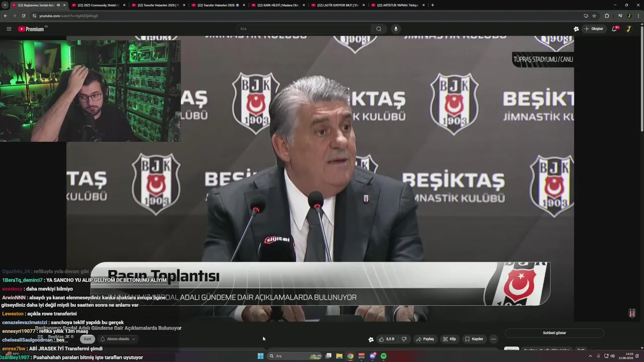Image resolution: width=644 pixels, height=362 pixels.
Task: Click chat username Leweston
Action: (x=13, y=314)
